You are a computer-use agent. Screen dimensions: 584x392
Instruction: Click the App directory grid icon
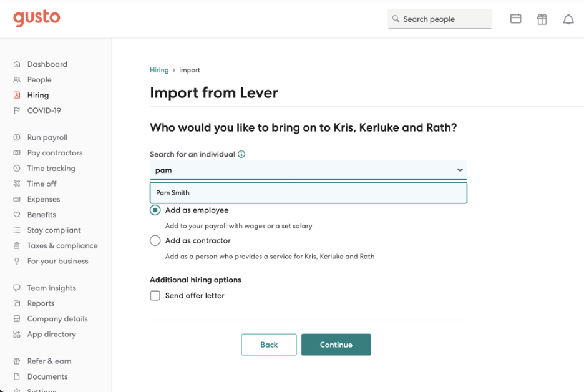point(17,334)
